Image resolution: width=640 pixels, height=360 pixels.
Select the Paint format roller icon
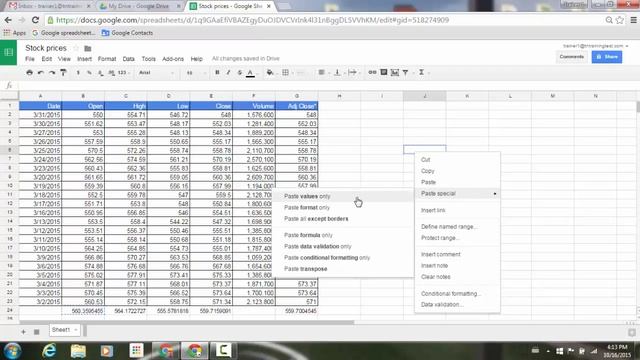click(x=63, y=73)
